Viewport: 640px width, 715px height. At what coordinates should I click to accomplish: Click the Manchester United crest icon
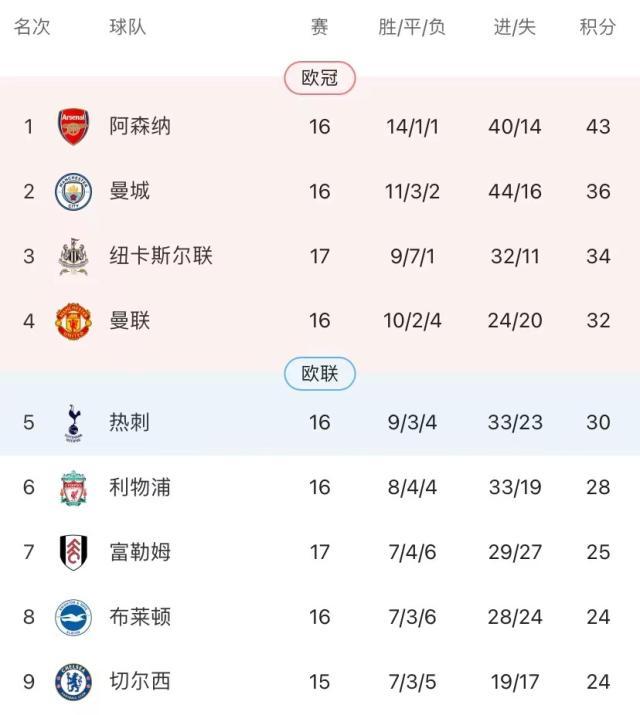[73, 322]
